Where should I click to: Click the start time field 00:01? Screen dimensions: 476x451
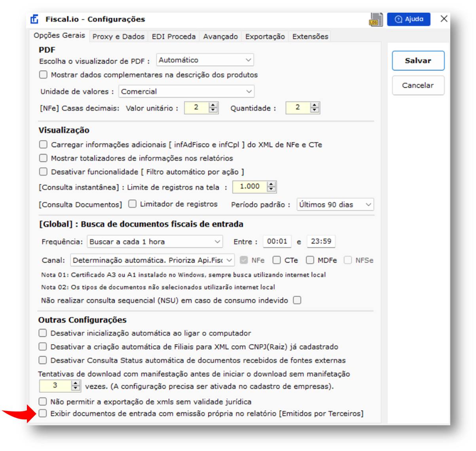[x=277, y=241]
